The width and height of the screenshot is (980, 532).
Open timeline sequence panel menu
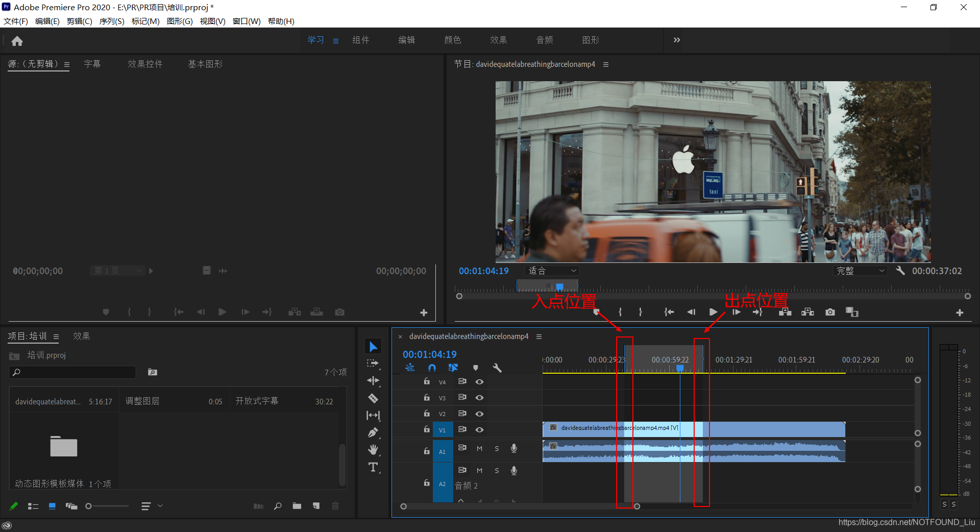tap(539, 336)
